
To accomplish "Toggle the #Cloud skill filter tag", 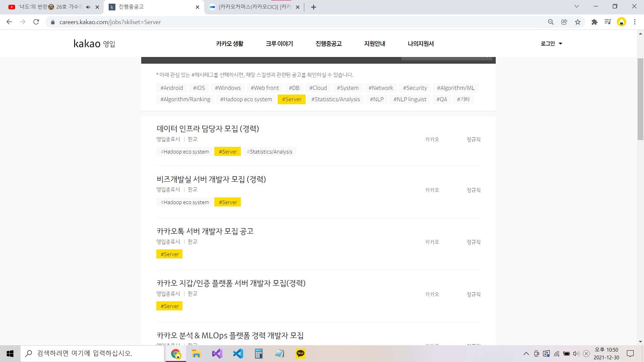I will 318,88.
